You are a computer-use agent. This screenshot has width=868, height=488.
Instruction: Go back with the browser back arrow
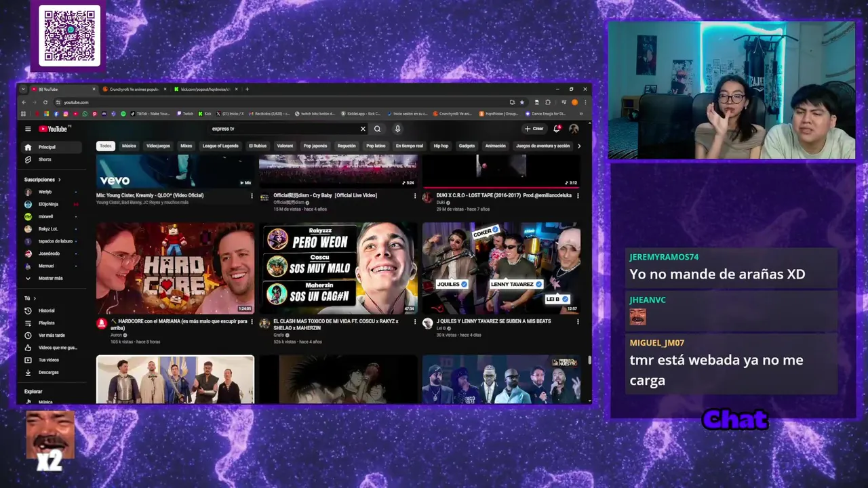[24, 102]
